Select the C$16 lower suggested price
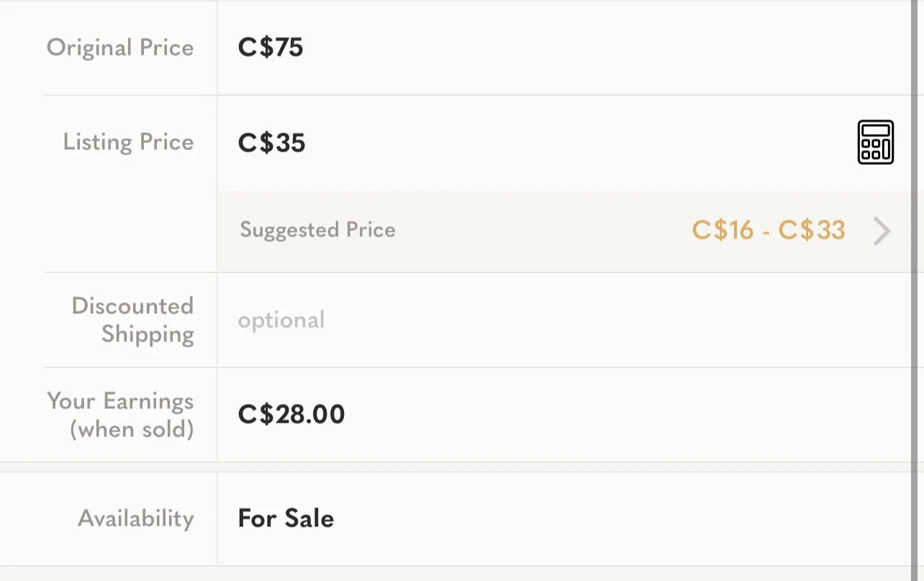The height and width of the screenshot is (581, 924). tap(723, 230)
